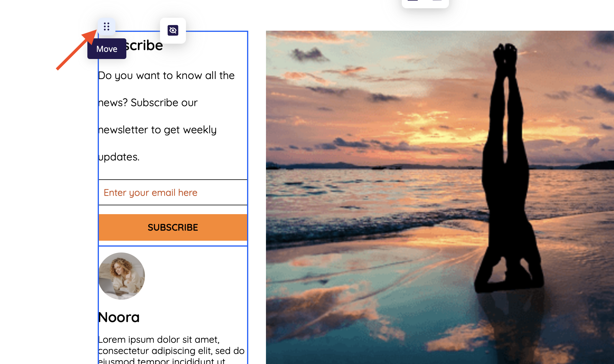Select the beach sunset image
Image resolution: width=614 pixels, height=364 pixels.
click(440, 197)
